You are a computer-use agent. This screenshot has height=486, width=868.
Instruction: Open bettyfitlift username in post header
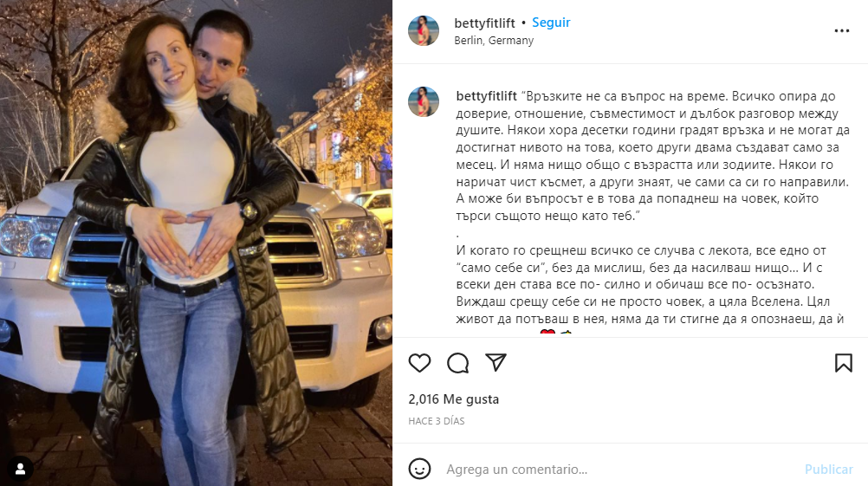tap(484, 23)
